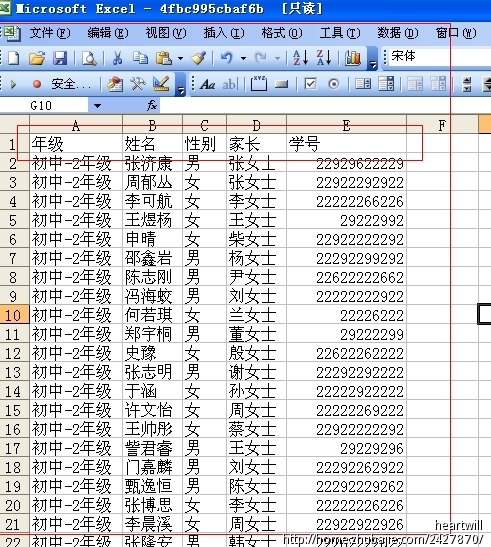The image size is (491, 547).
Task: Select the Edit Box ab| control
Action: tap(230, 84)
